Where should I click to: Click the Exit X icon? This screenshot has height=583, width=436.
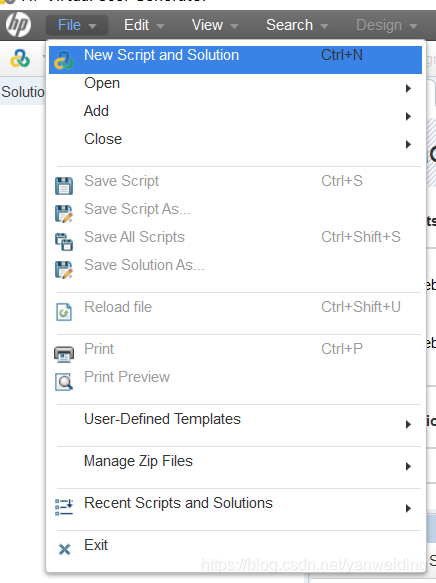pyautogui.click(x=64, y=549)
